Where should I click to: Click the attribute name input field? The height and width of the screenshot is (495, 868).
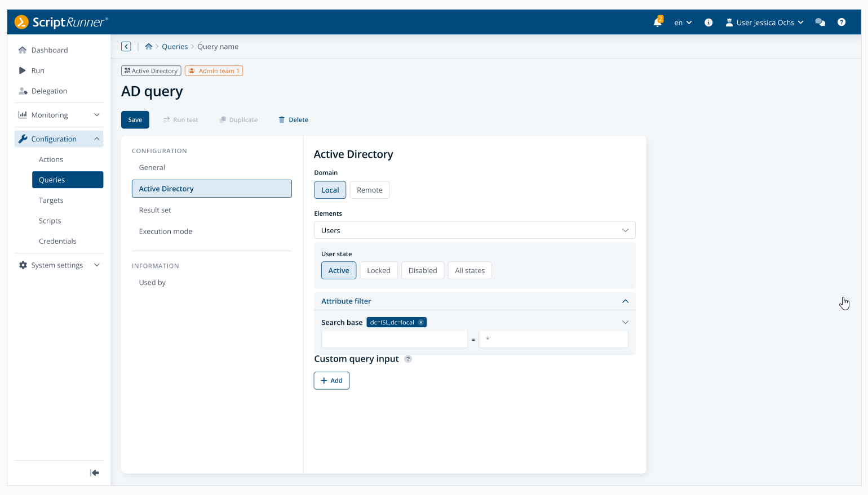point(395,340)
